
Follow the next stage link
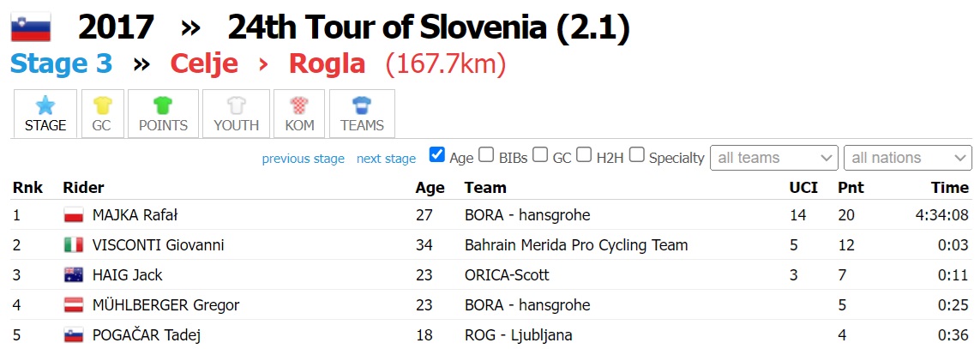[x=386, y=159]
